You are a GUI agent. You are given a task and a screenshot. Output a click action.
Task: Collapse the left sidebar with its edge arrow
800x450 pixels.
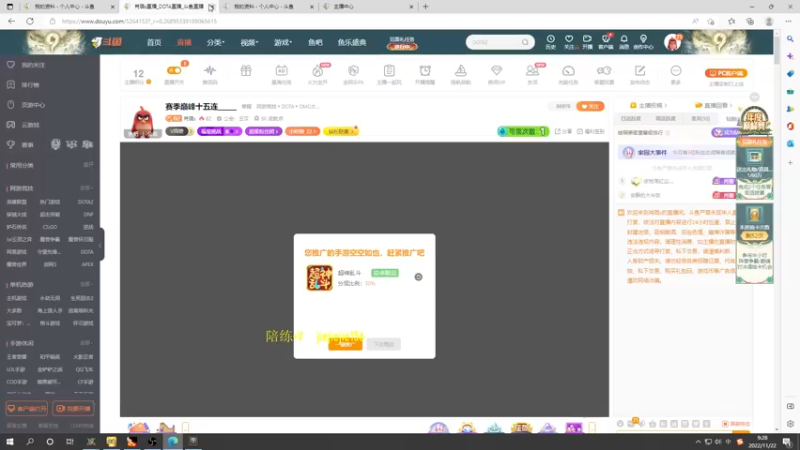pyautogui.click(x=101, y=244)
